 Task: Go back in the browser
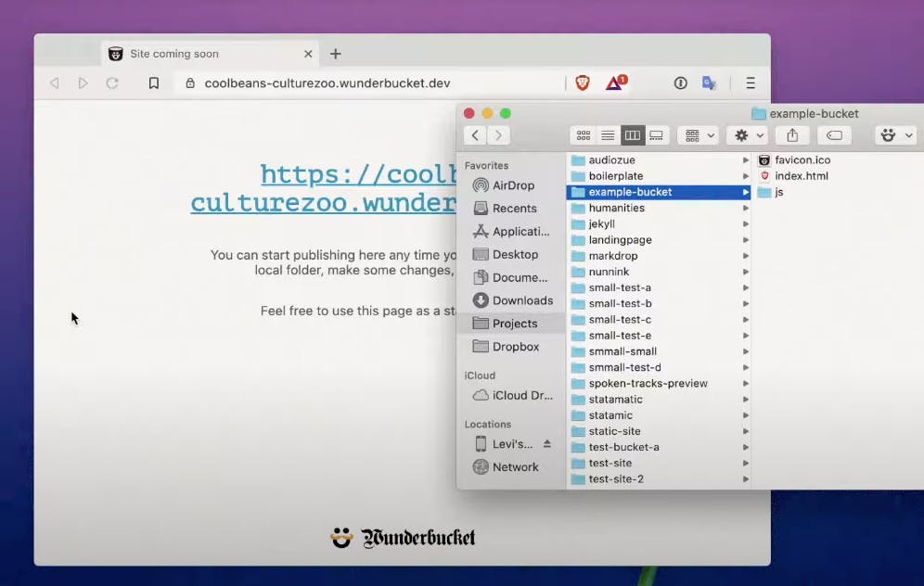coord(54,83)
